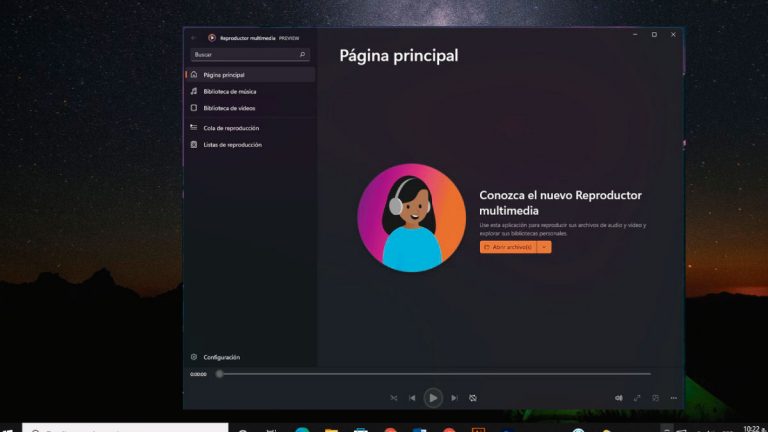Open the more options ellipsis menu
The image size is (768, 432).
click(674, 398)
